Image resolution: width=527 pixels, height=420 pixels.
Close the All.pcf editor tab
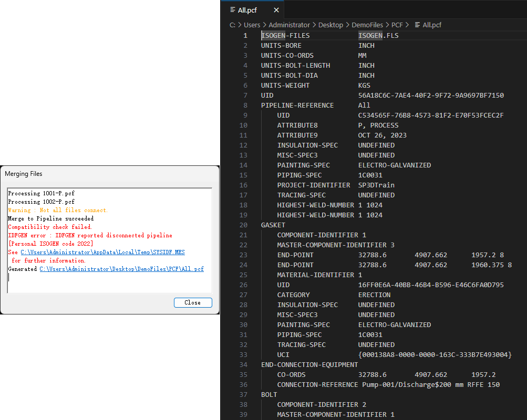tap(276, 10)
